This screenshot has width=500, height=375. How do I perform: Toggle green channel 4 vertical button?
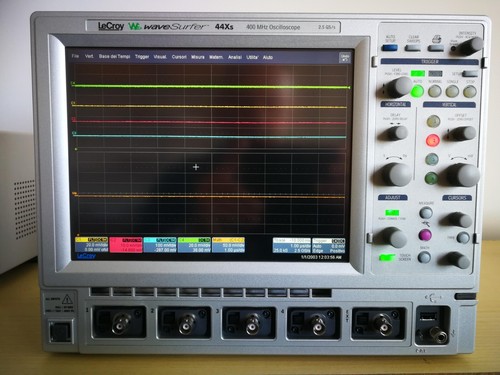click(x=431, y=178)
